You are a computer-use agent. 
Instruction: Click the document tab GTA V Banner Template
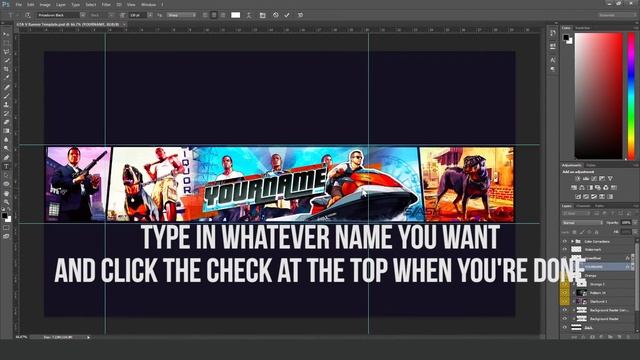tap(68, 24)
